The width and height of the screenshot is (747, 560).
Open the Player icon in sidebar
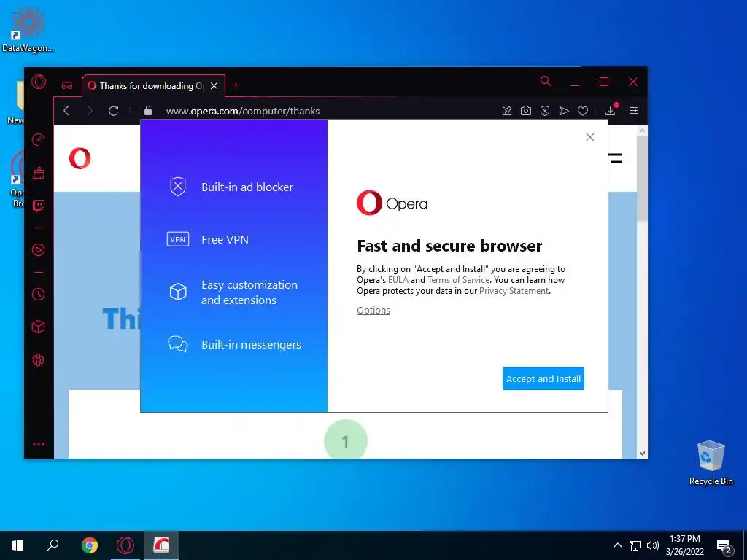click(39, 250)
